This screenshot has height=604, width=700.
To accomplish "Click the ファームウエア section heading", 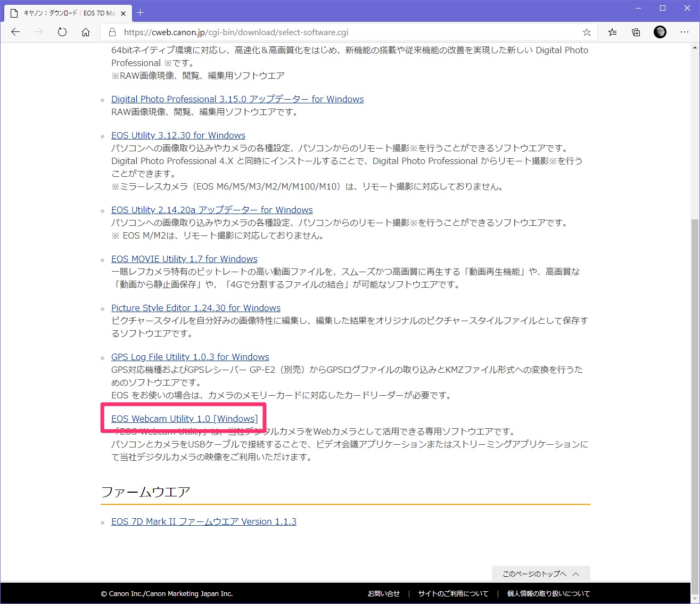I will point(145,492).
